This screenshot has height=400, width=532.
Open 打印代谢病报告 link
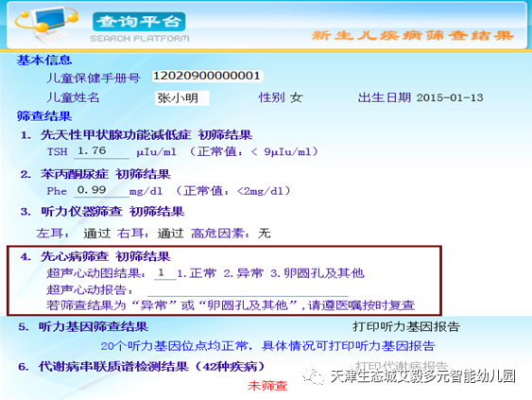point(402,365)
